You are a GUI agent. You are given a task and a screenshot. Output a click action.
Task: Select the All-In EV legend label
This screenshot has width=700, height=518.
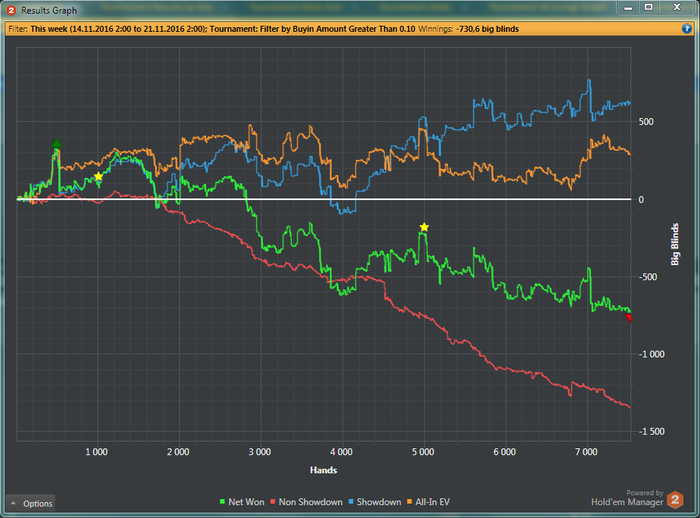pos(432,502)
